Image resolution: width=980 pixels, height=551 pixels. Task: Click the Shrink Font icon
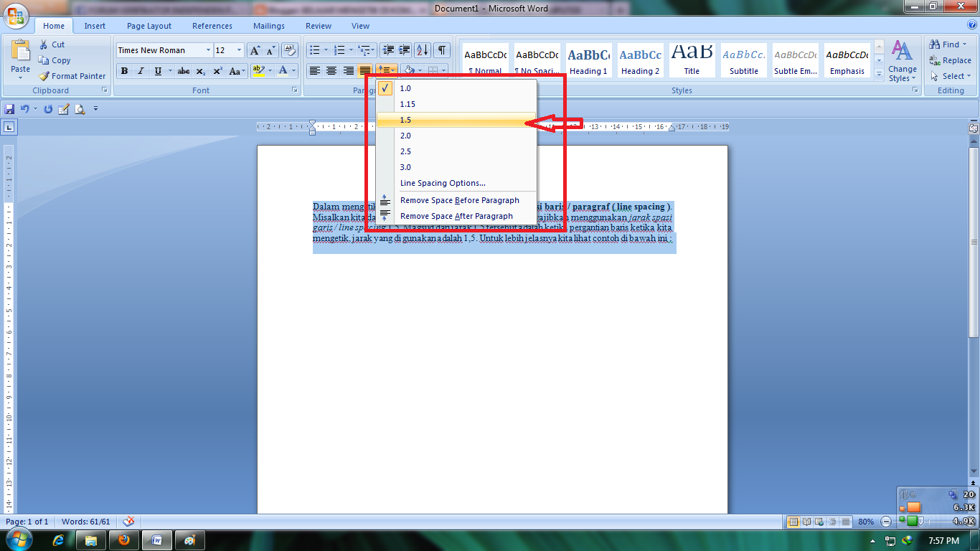(270, 50)
